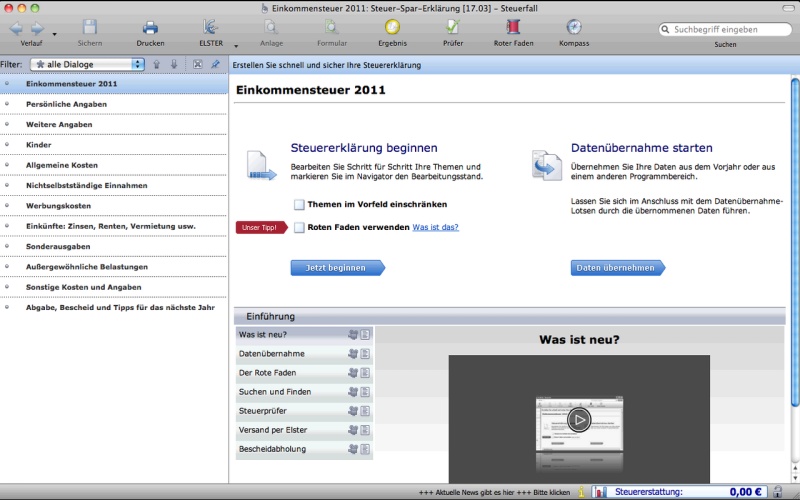The height and width of the screenshot is (500, 800).
Task: Click the Drucken printer icon
Action: [x=150, y=27]
